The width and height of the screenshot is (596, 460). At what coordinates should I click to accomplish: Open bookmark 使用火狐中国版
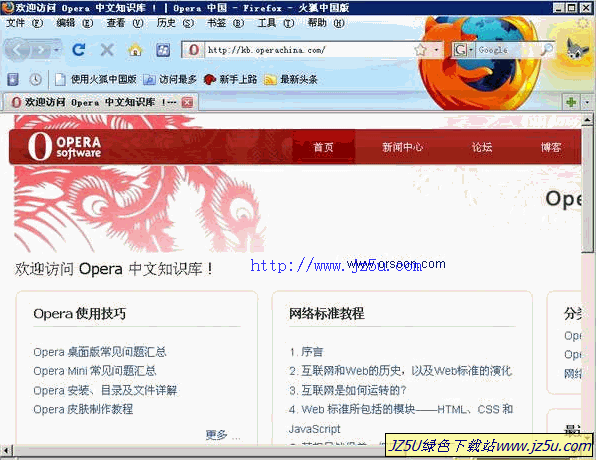point(96,79)
